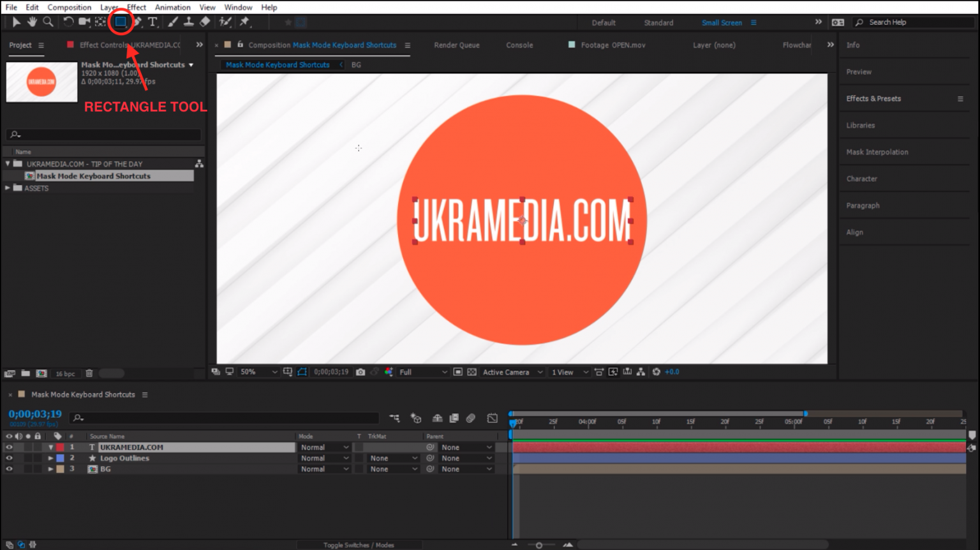Open the File menu
The height and width of the screenshot is (550, 980).
[x=11, y=7]
